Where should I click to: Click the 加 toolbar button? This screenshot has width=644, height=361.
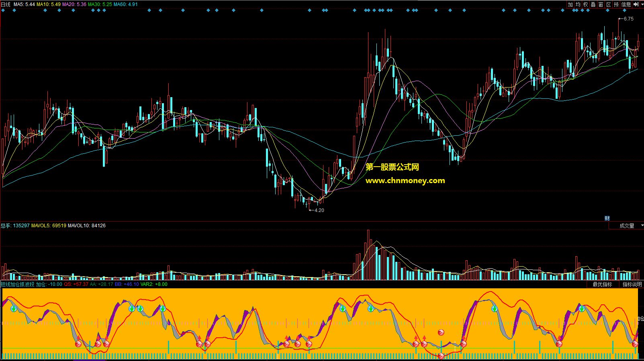pos(570,4)
